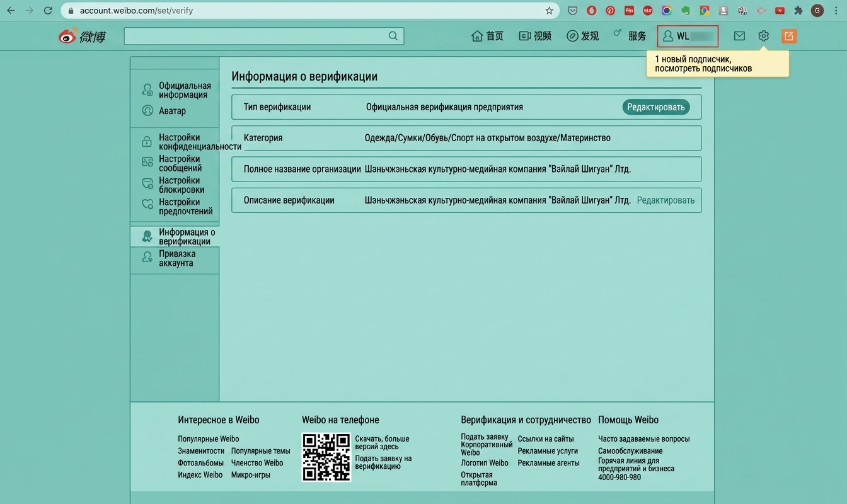Click the search magnifier icon
The height and width of the screenshot is (504, 847).
pyautogui.click(x=393, y=36)
